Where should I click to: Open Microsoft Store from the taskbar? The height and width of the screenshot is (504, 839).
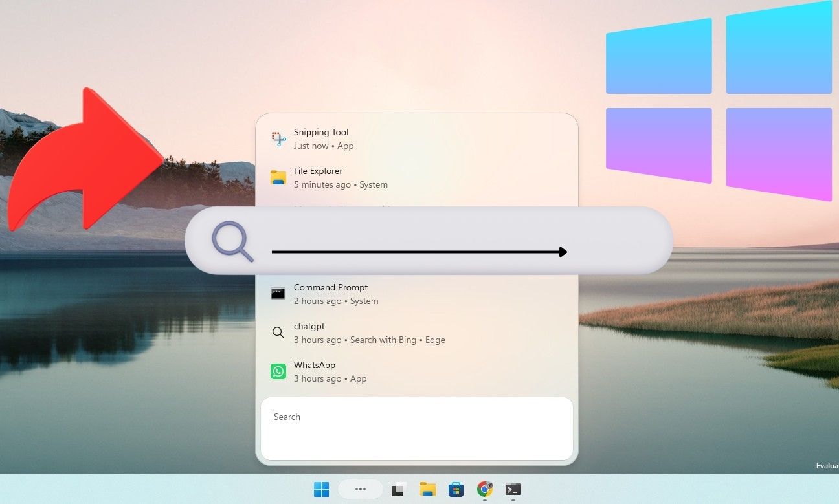coord(456,489)
